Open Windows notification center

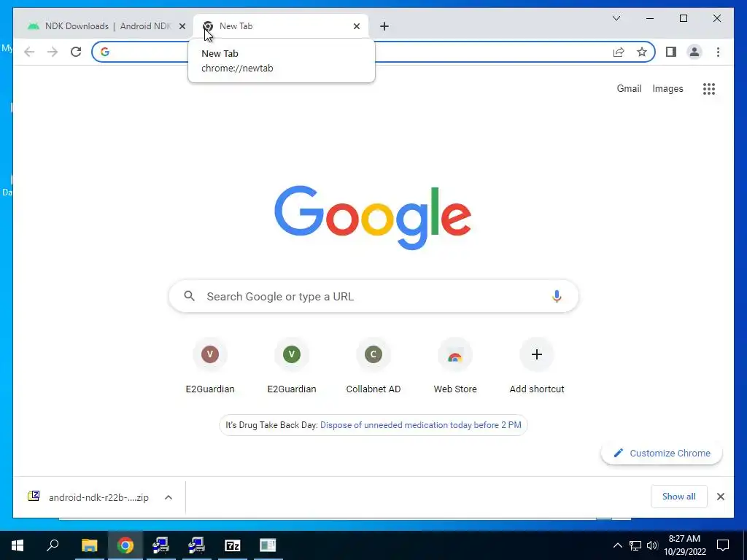pyautogui.click(x=723, y=545)
